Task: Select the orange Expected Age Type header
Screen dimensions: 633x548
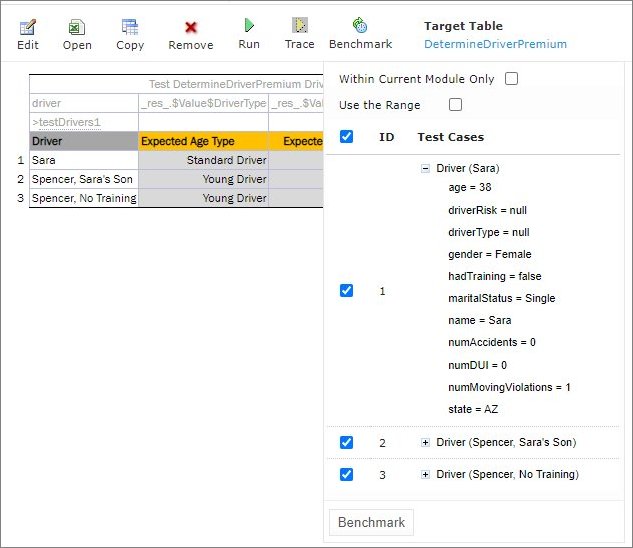Action: click(203, 142)
